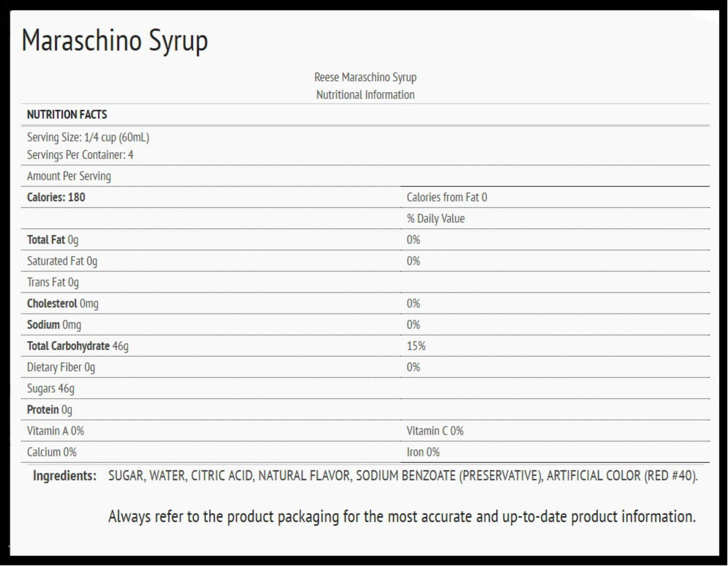The width and height of the screenshot is (728, 566).
Task: Click the bold Ingredients: label
Action: click(65, 476)
